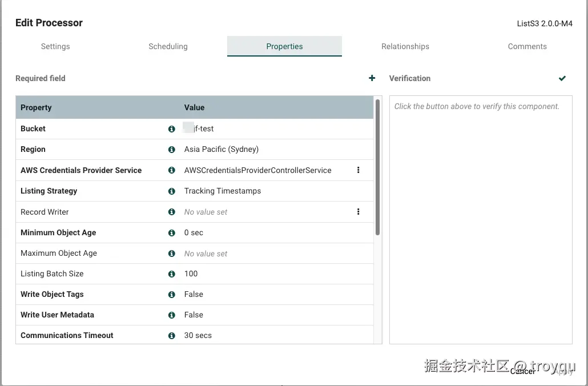Toggle the Write User Metadata False value
The image size is (588, 386).
pos(194,315)
